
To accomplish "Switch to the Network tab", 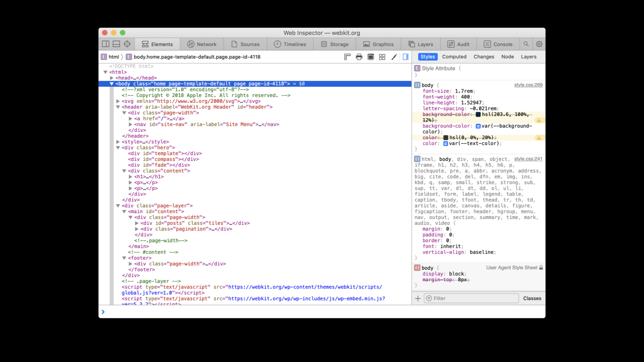I will point(202,44).
